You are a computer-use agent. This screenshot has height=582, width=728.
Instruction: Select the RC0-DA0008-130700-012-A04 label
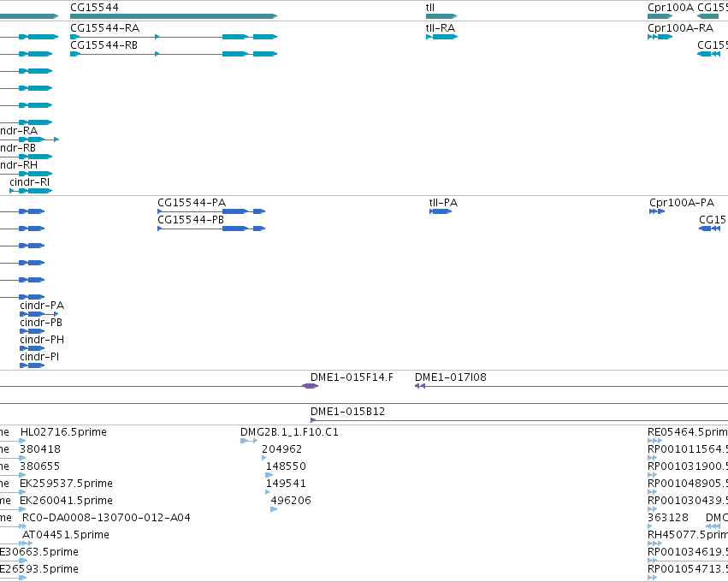coord(106,518)
